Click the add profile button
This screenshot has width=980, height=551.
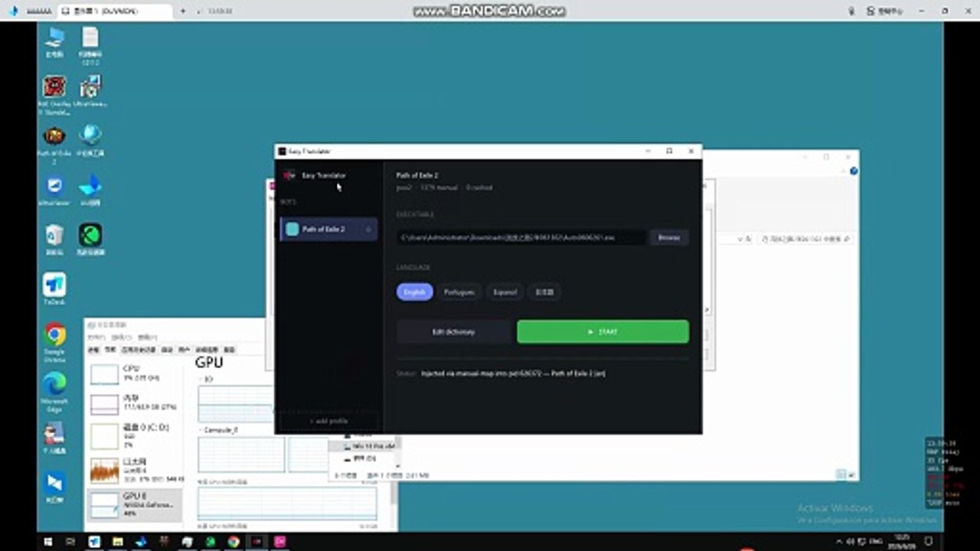click(x=328, y=421)
